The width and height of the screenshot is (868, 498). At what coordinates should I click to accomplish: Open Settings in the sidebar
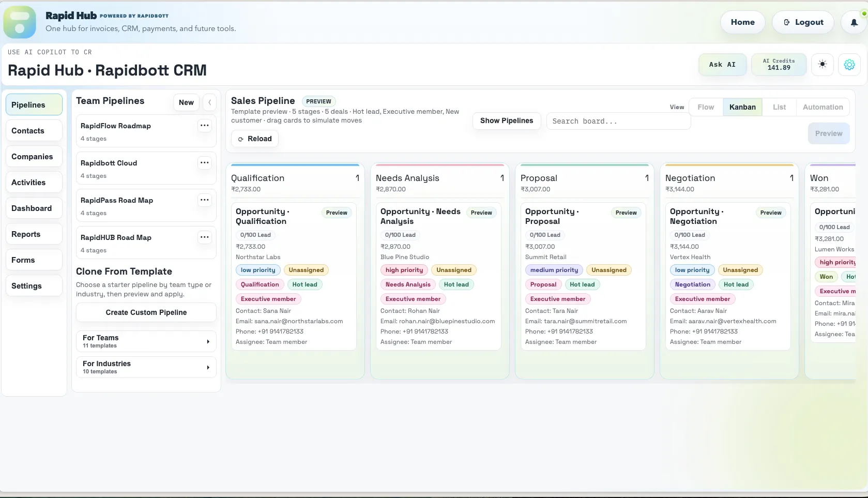(x=34, y=285)
